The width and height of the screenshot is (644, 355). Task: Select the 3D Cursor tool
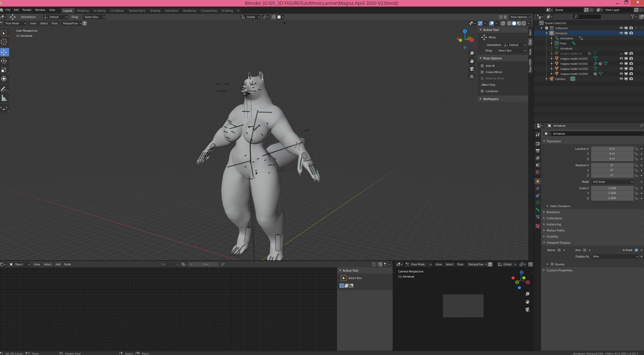pyautogui.click(x=4, y=42)
